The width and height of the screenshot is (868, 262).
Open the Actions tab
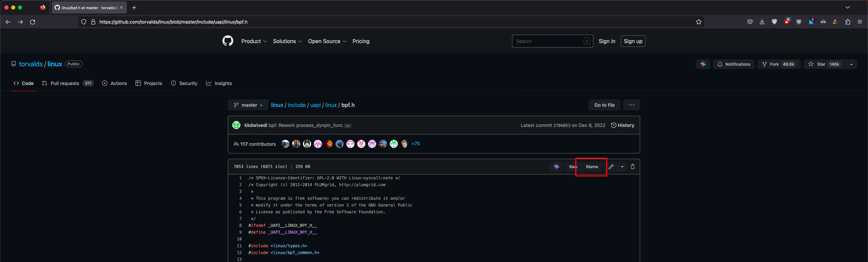[x=115, y=83]
